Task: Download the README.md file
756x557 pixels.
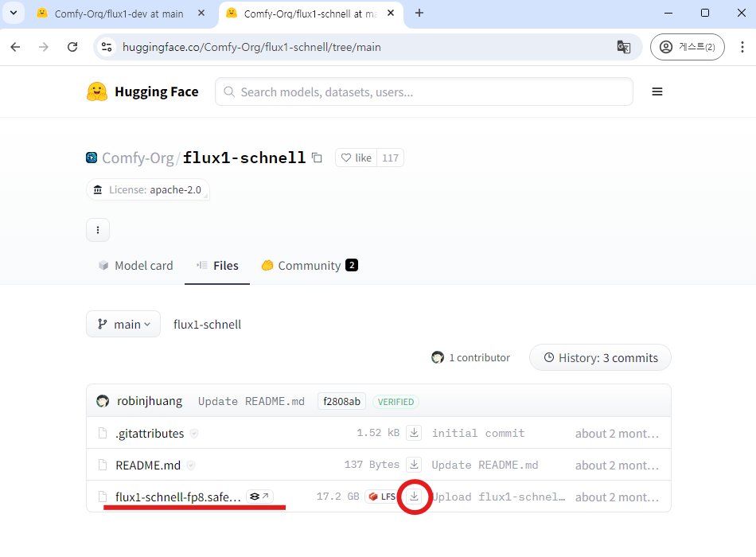Action: (x=414, y=465)
